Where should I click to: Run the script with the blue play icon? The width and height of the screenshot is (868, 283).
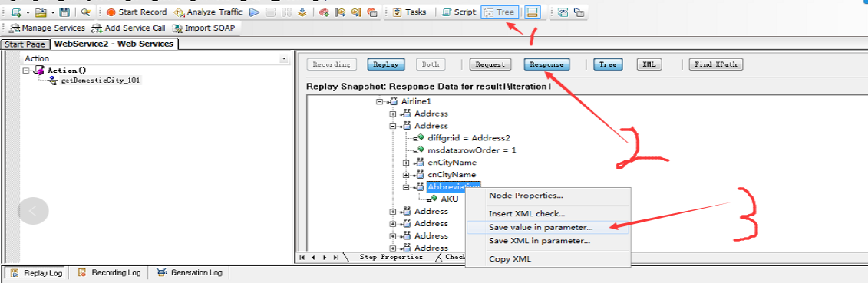click(254, 12)
